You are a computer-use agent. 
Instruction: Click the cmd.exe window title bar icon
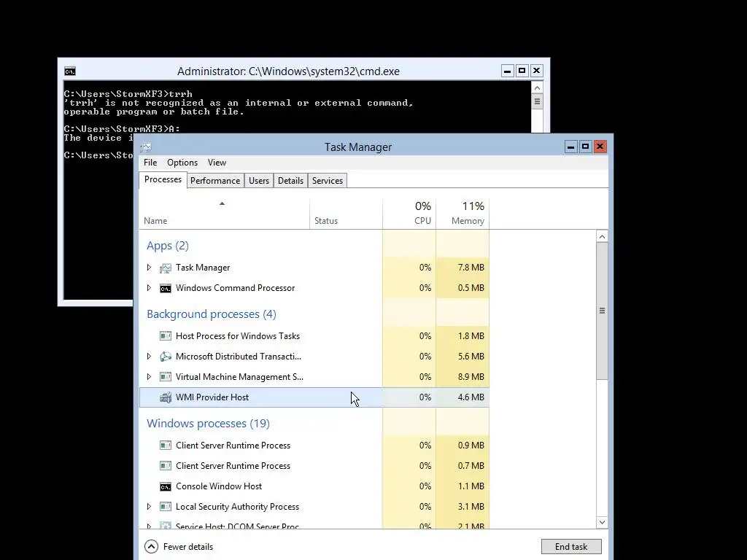click(x=70, y=71)
